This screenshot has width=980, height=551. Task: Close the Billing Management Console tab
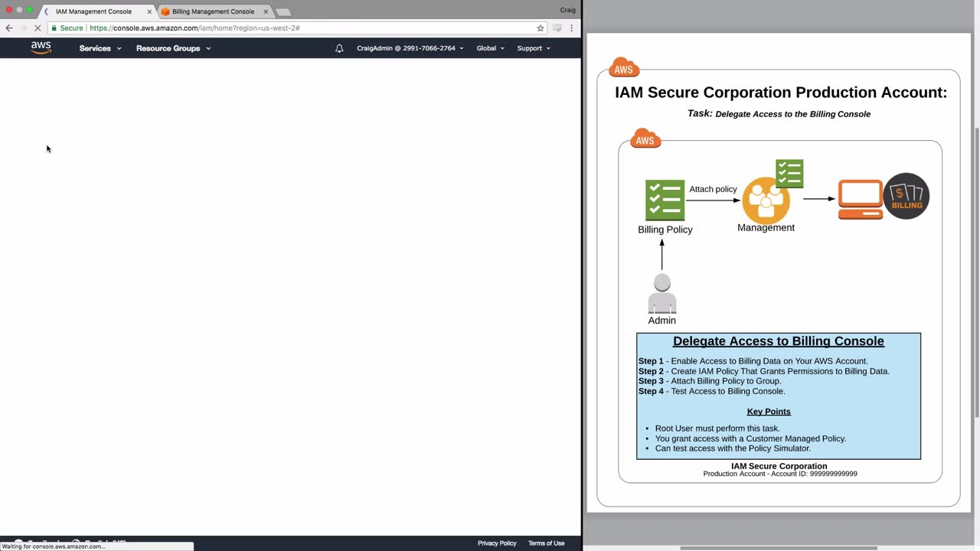266,11
